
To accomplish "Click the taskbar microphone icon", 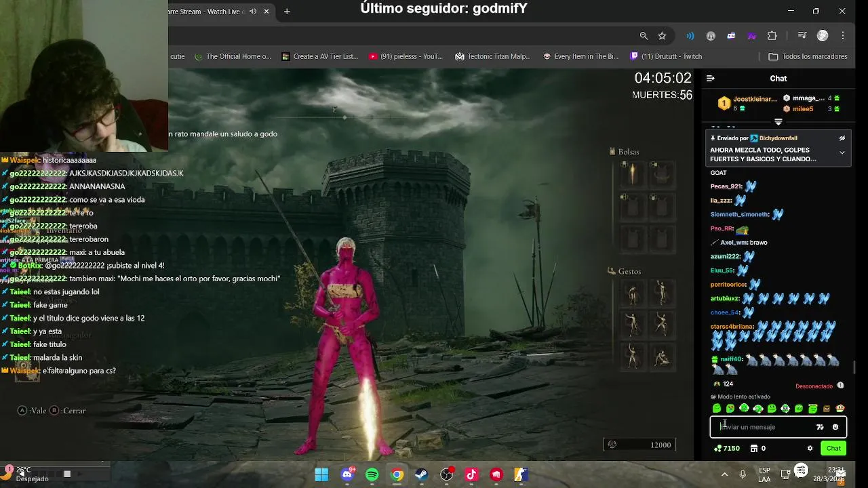I will [x=743, y=474].
